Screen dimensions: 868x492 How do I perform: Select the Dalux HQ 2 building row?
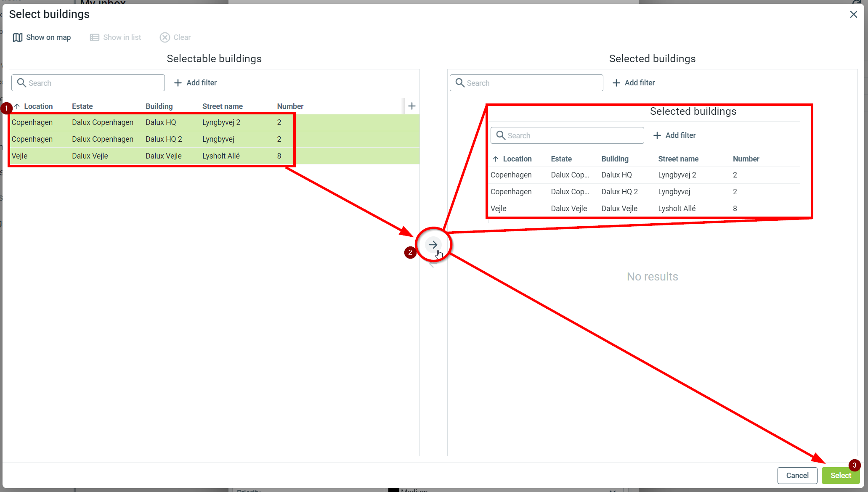(x=164, y=139)
